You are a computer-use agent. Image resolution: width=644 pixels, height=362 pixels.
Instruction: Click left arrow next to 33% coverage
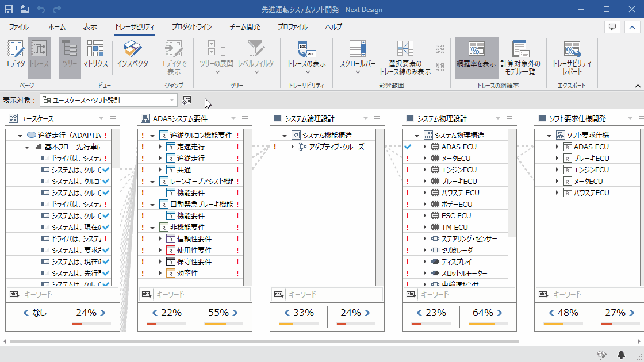[x=287, y=313]
